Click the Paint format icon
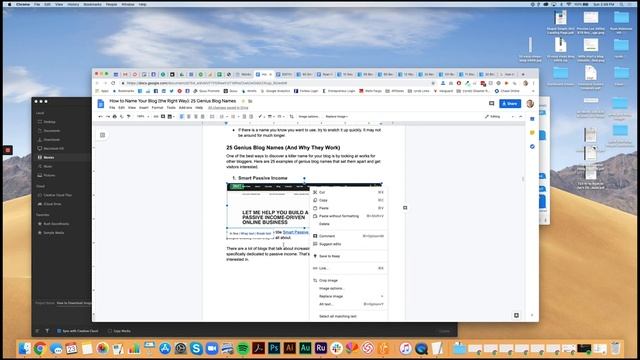Viewport: 640px width, 360px height. pos(129,117)
